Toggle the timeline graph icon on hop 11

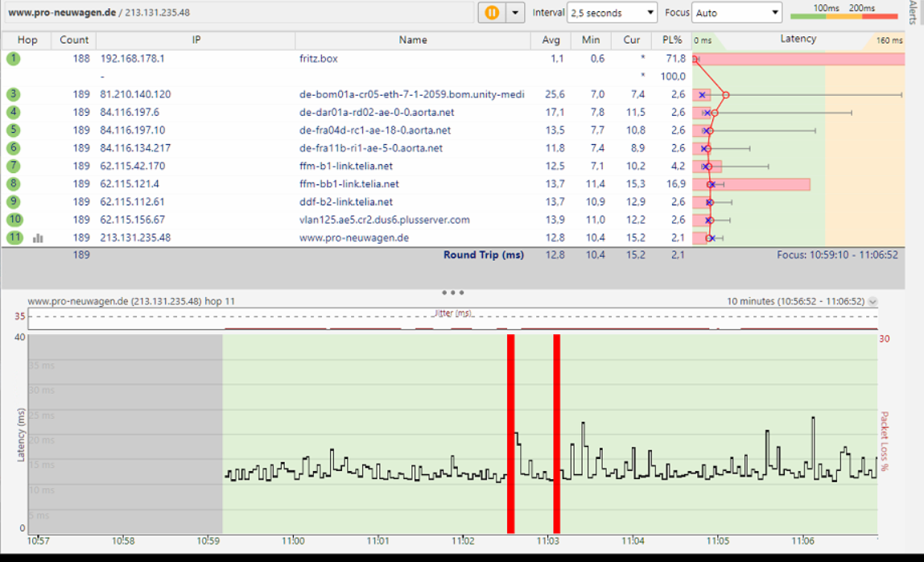click(x=39, y=238)
